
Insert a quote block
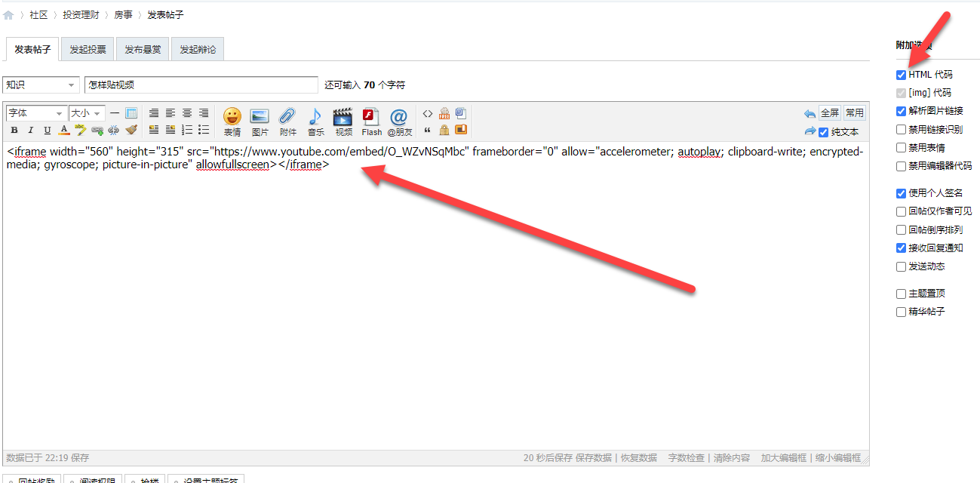[x=428, y=130]
